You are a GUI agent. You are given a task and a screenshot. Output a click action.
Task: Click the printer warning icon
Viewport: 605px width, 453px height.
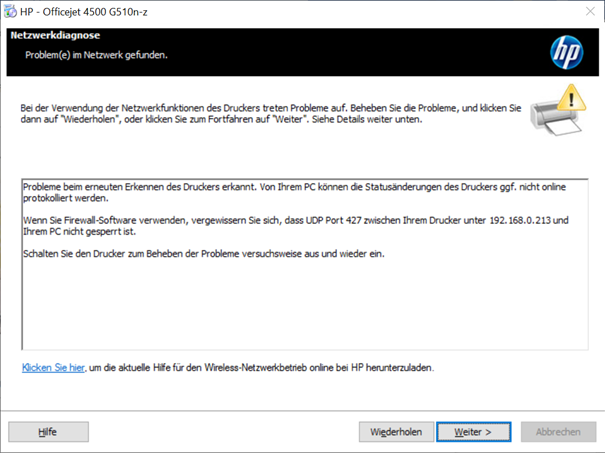[558, 110]
